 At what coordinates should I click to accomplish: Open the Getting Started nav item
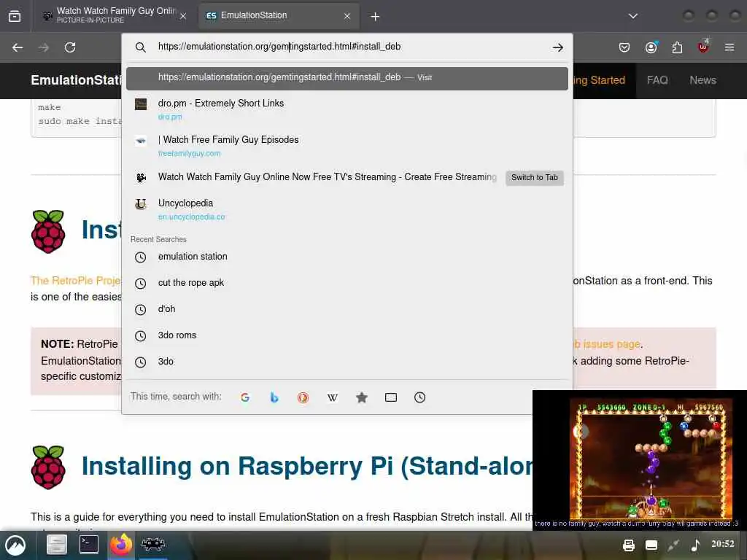601,80
